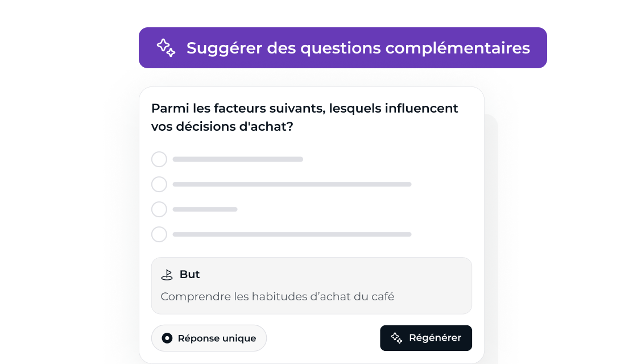
Task: Click the golf flag icon beside But
Action: click(167, 275)
